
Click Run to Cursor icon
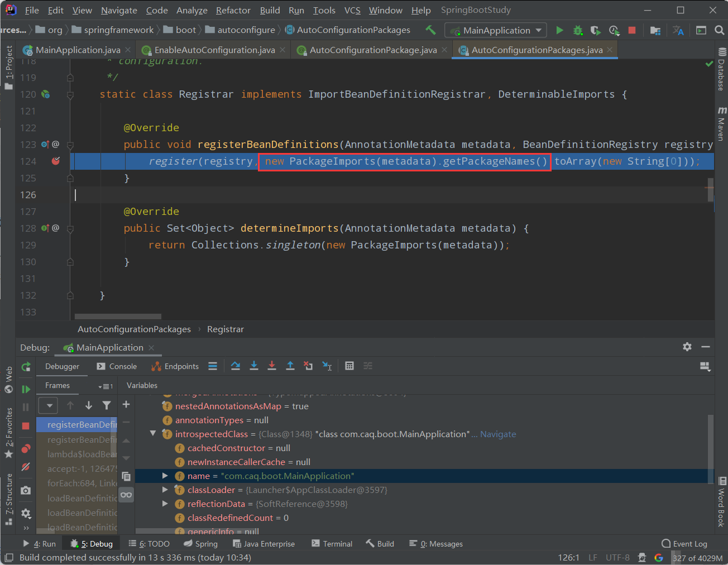pyautogui.click(x=327, y=366)
